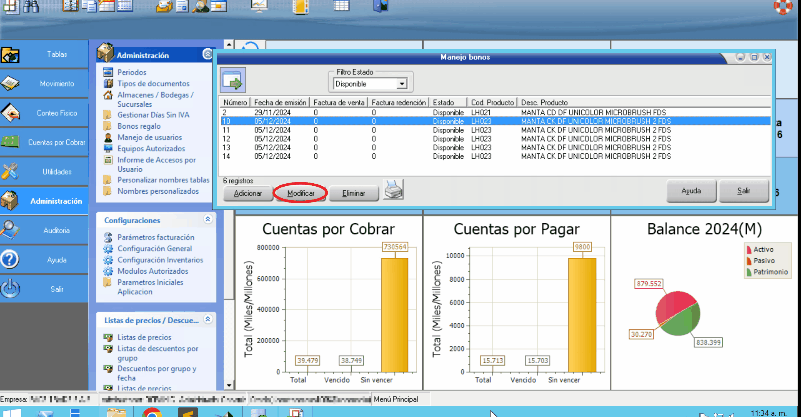
Task: Click the lifebuoy help icon at top right
Action: coord(782,7)
